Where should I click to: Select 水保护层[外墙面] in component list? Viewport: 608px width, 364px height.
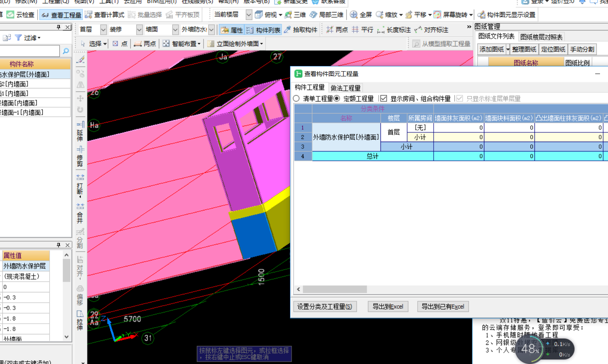tap(35, 74)
